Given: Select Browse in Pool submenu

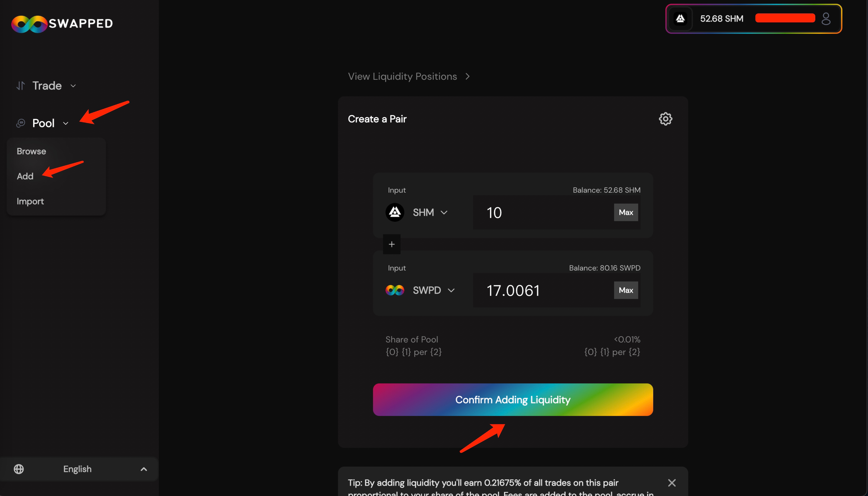Looking at the screenshot, I should pyautogui.click(x=31, y=151).
